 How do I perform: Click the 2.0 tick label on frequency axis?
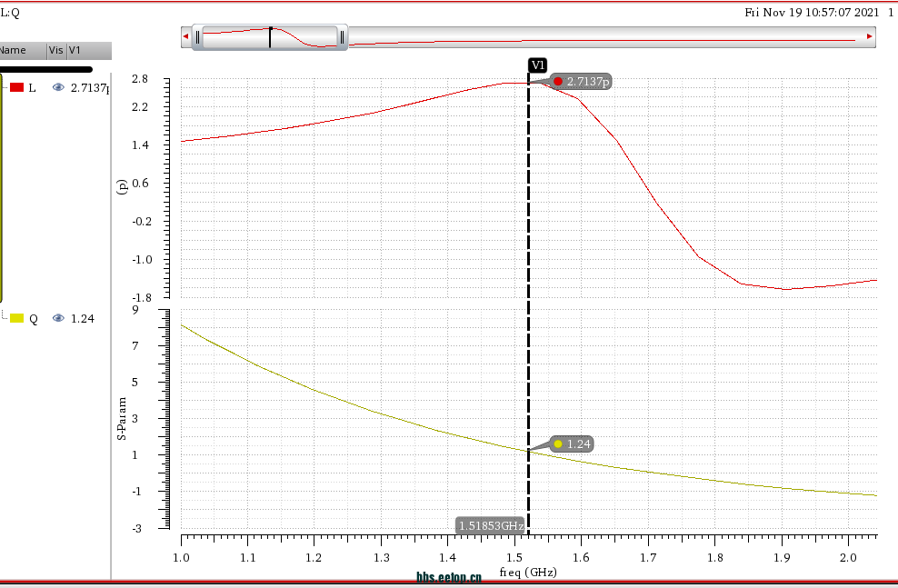(x=848, y=558)
